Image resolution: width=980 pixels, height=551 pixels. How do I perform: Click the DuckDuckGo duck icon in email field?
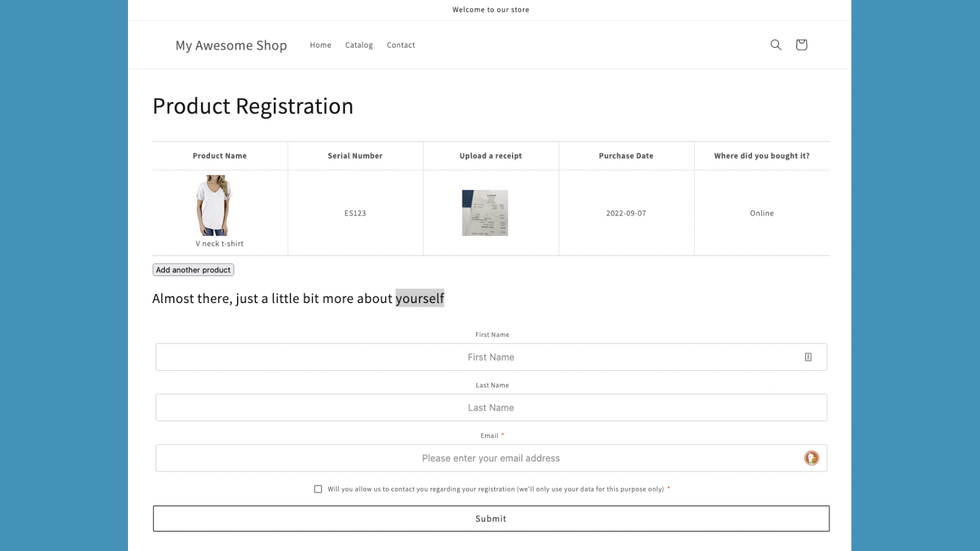pyautogui.click(x=811, y=457)
